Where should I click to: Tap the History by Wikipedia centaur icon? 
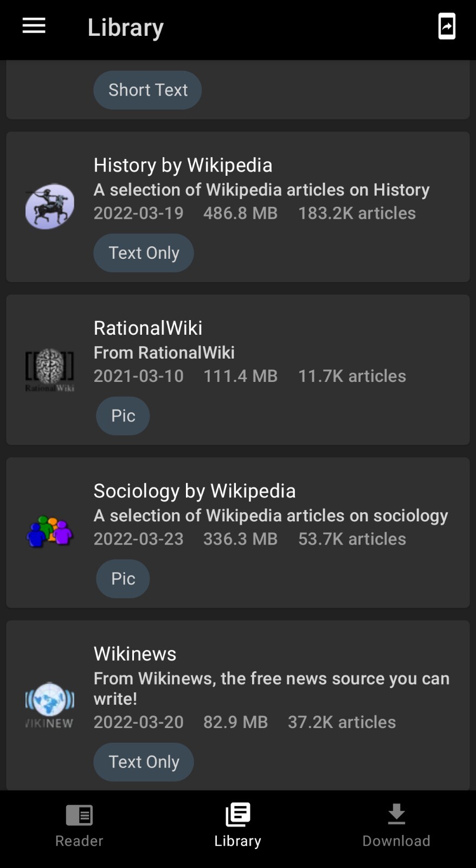pyautogui.click(x=50, y=206)
